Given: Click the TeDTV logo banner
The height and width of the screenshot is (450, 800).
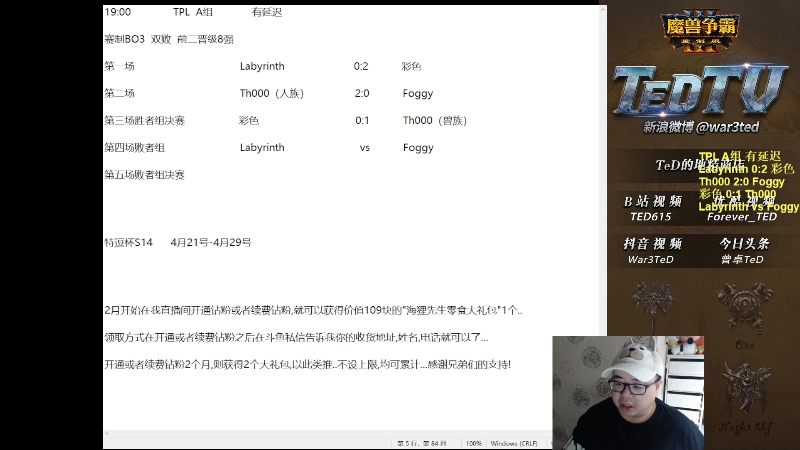Looking at the screenshot, I should coord(700,90).
